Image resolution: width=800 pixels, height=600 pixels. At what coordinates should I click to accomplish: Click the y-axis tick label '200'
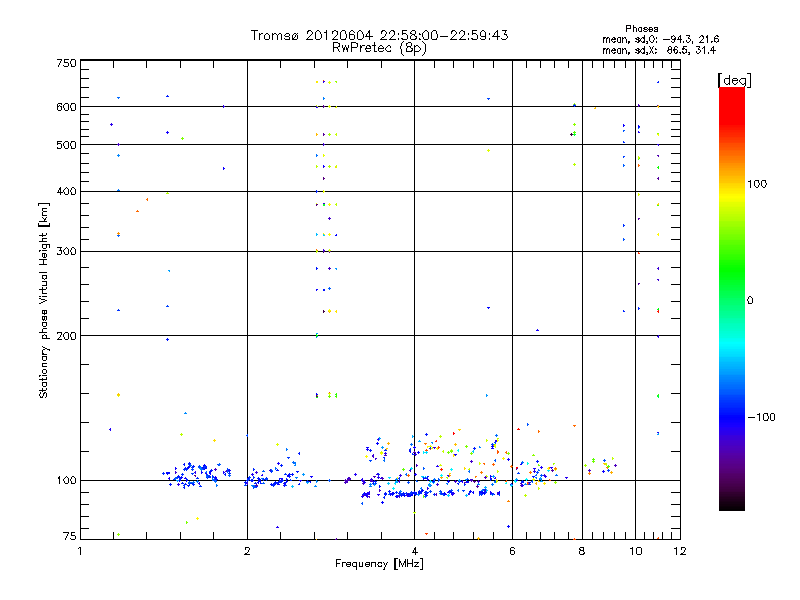pyautogui.click(x=67, y=336)
